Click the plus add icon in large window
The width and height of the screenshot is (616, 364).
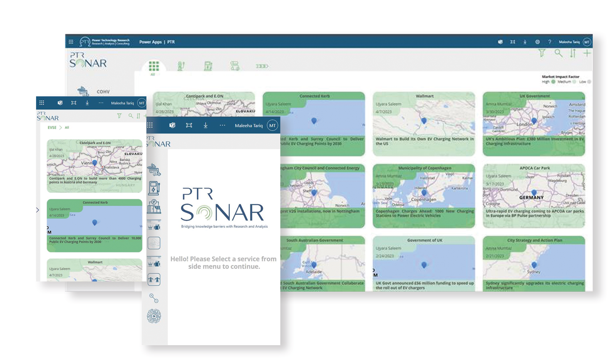587,53
